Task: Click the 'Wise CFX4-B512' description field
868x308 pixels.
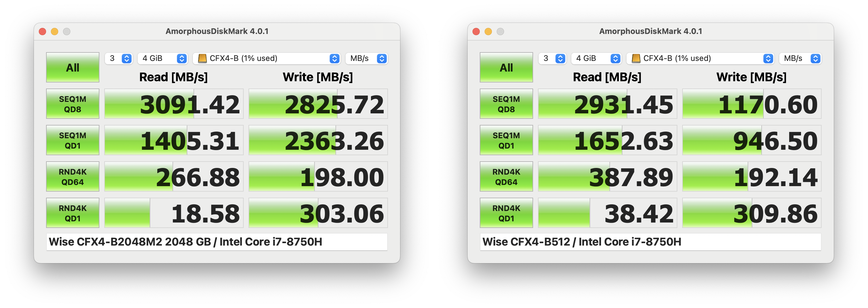Action: point(650,242)
